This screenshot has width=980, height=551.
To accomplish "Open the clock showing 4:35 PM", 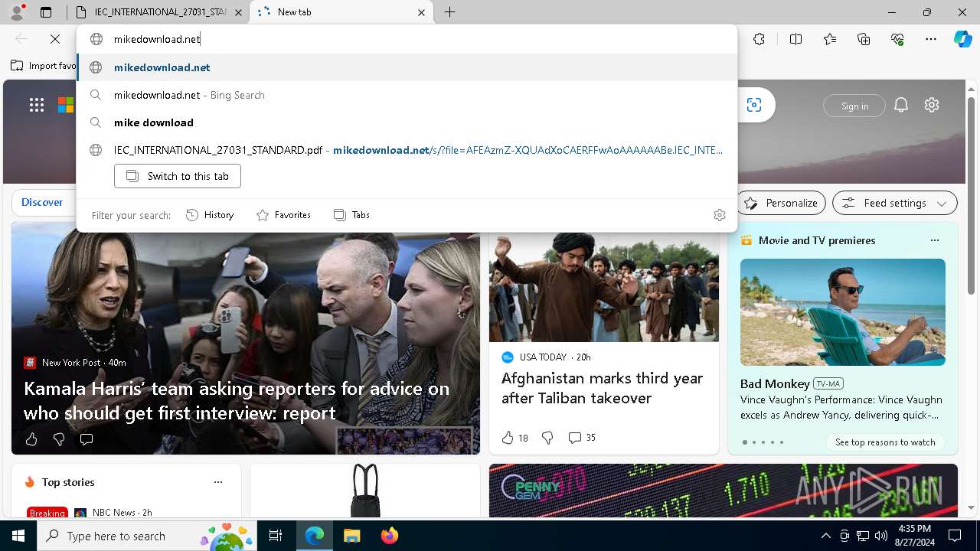I will coord(914,536).
